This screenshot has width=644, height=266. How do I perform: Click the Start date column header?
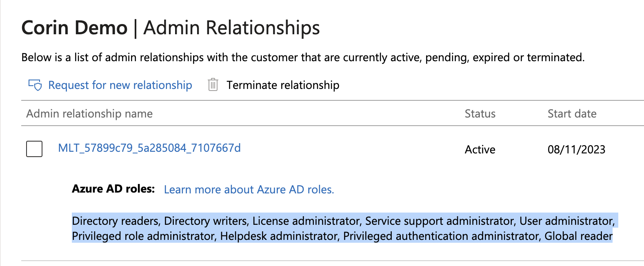(x=572, y=113)
